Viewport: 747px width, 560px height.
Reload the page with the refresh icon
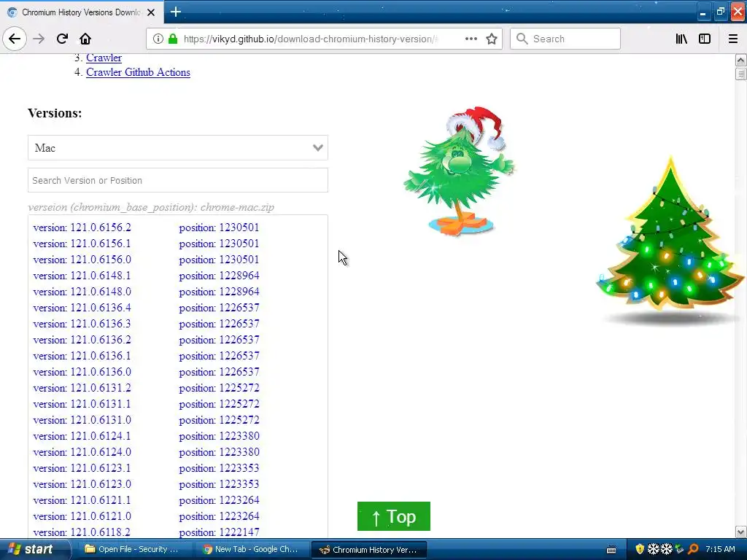click(62, 39)
